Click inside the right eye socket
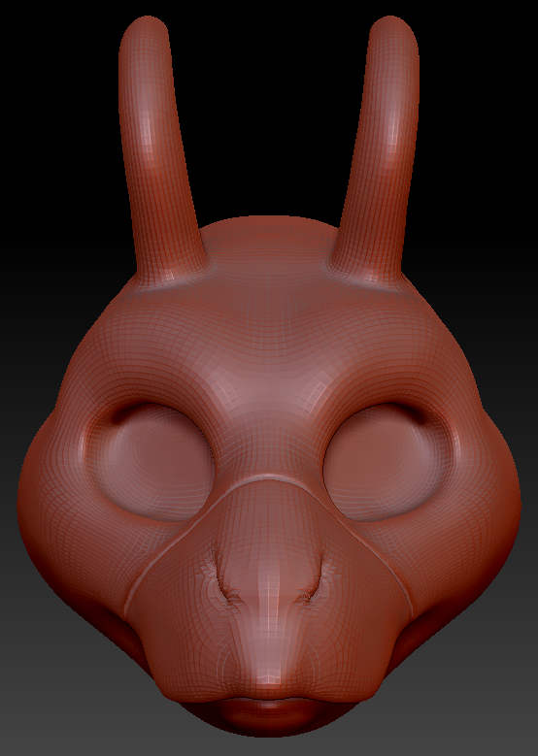The height and width of the screenshot is (756, 538). 386,463
